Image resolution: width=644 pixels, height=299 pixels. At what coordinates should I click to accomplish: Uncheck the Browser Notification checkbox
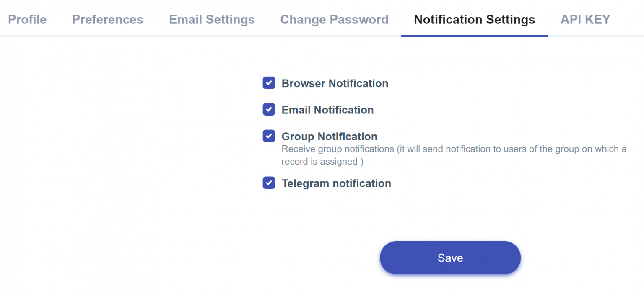[269, 83]
